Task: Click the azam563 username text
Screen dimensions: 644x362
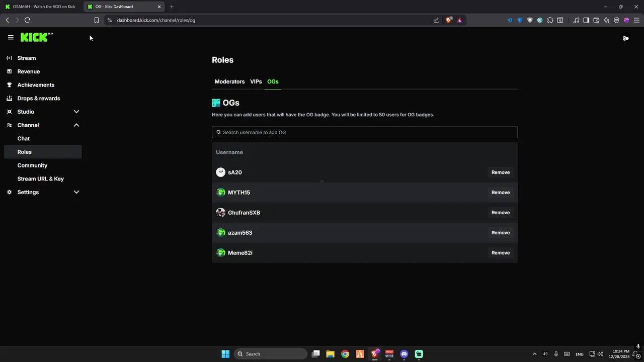Action: tap(240, 233)
